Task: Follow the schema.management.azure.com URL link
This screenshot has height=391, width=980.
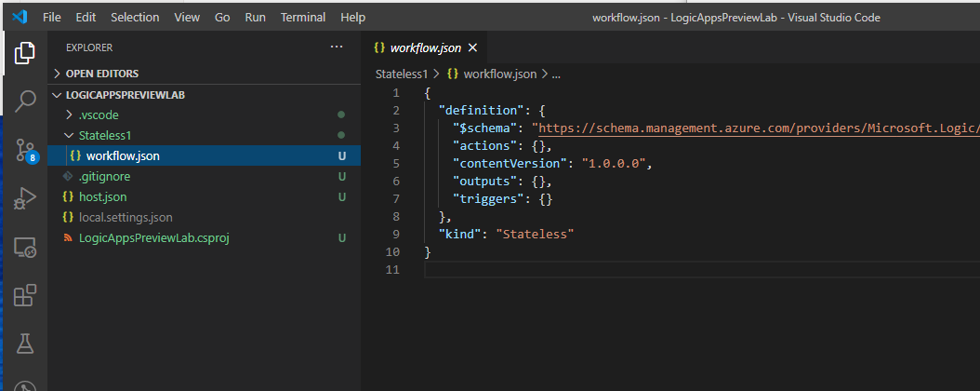Action: click(759, 128)
